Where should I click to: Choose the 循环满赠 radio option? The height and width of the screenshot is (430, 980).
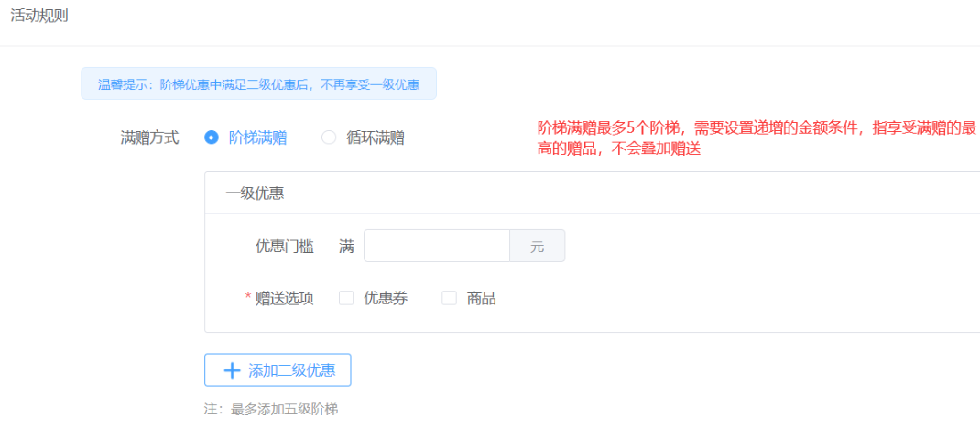coord(329,138)
